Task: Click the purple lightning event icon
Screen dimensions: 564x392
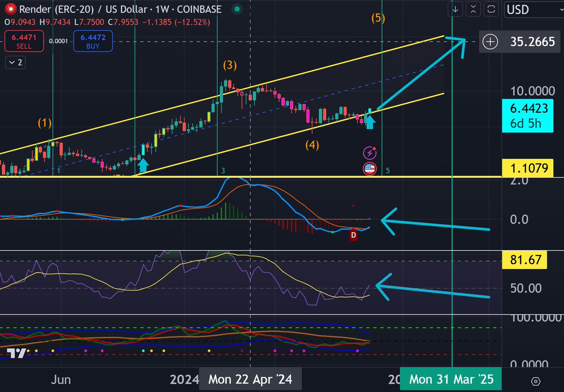Action: pyautogui.click(x=369, y=153)
